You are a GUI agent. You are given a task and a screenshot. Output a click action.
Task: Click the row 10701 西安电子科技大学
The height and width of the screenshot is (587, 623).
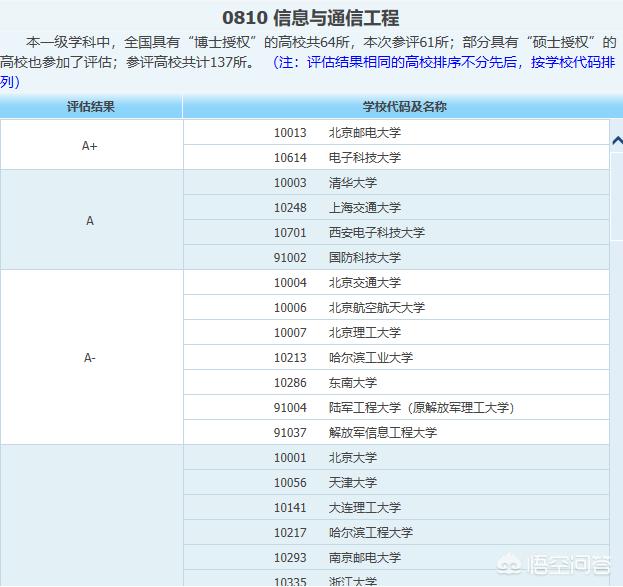(x=396, y=232)
